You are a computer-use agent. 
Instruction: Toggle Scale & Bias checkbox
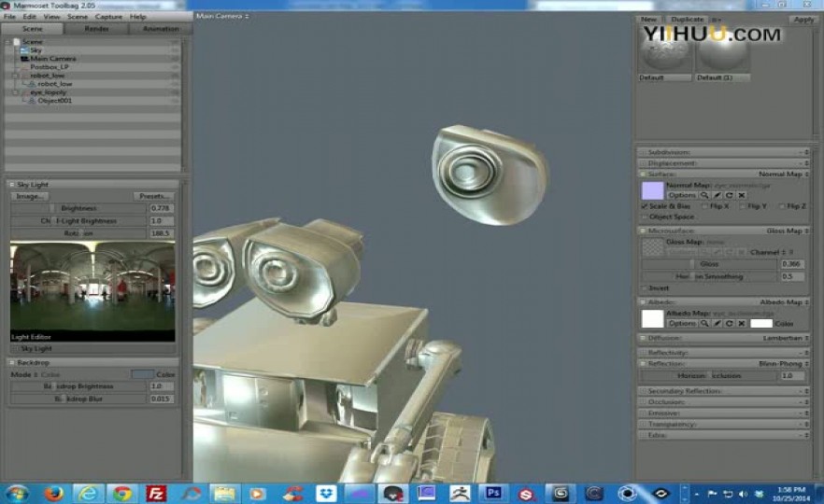tap(645, 206)
